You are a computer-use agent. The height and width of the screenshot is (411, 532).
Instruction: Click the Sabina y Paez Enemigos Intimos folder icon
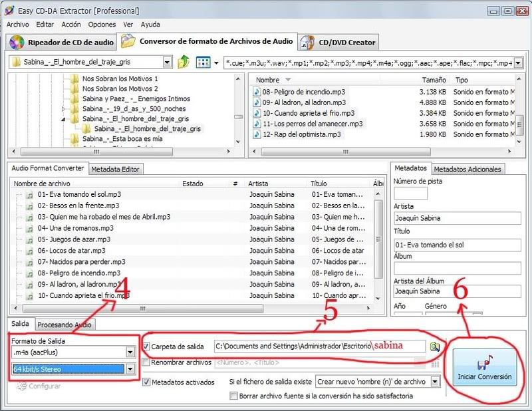pos(74,99)
